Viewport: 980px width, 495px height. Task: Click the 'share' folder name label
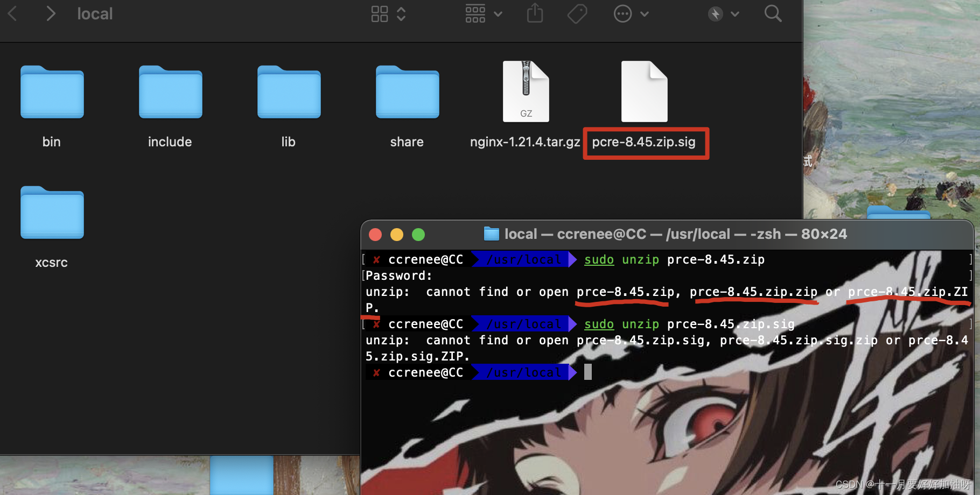pyautogui.click(x=407, y=142)
